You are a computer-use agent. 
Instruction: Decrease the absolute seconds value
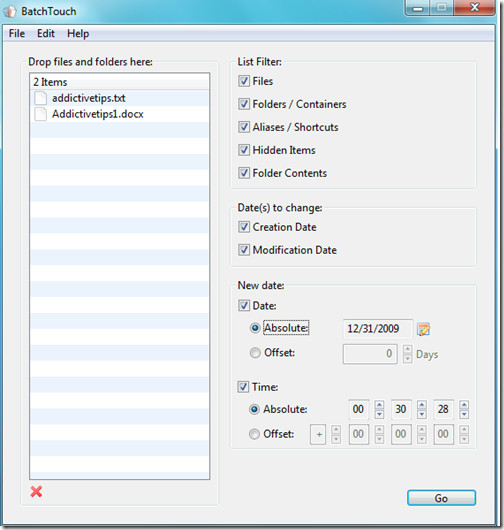click(x=464, y=414)
